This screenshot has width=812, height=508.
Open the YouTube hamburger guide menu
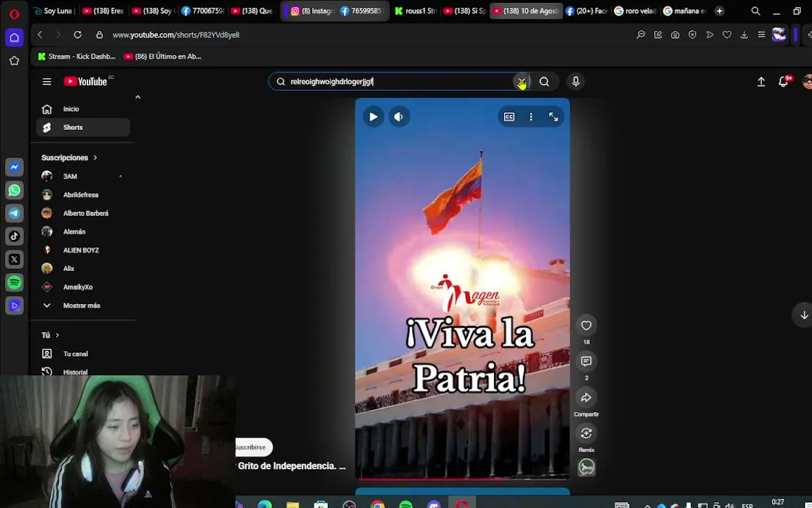[x=47, y=81]
